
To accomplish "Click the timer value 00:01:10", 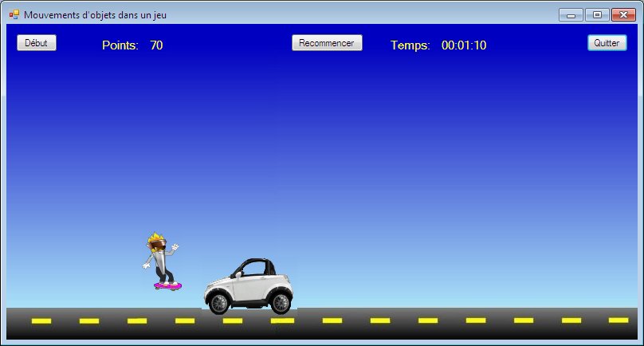I will click(464, 45).
